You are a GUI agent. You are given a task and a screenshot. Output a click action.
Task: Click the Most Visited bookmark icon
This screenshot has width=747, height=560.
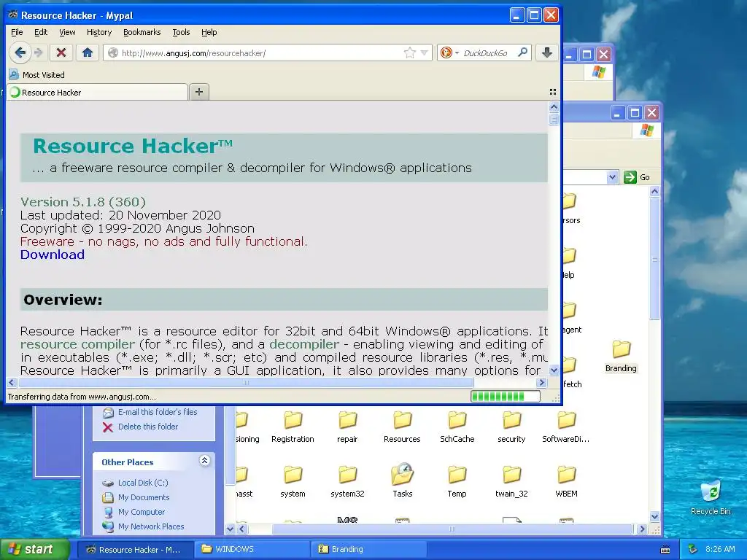point(14,74)
